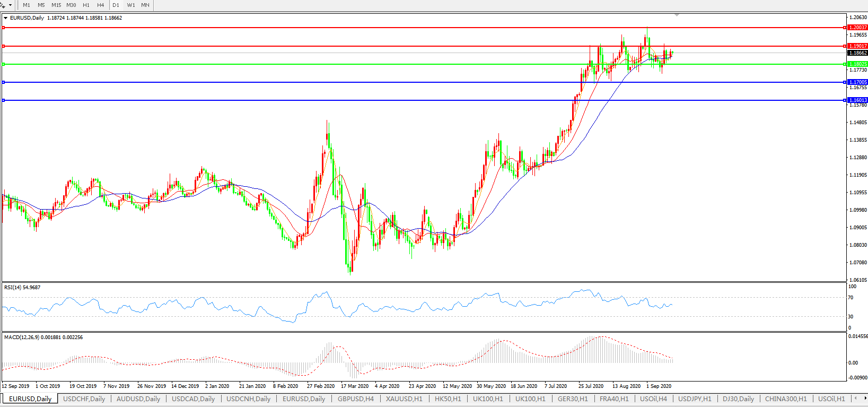Switch to the XAUUSD,H1 chart tab

[x=404, y=399]
